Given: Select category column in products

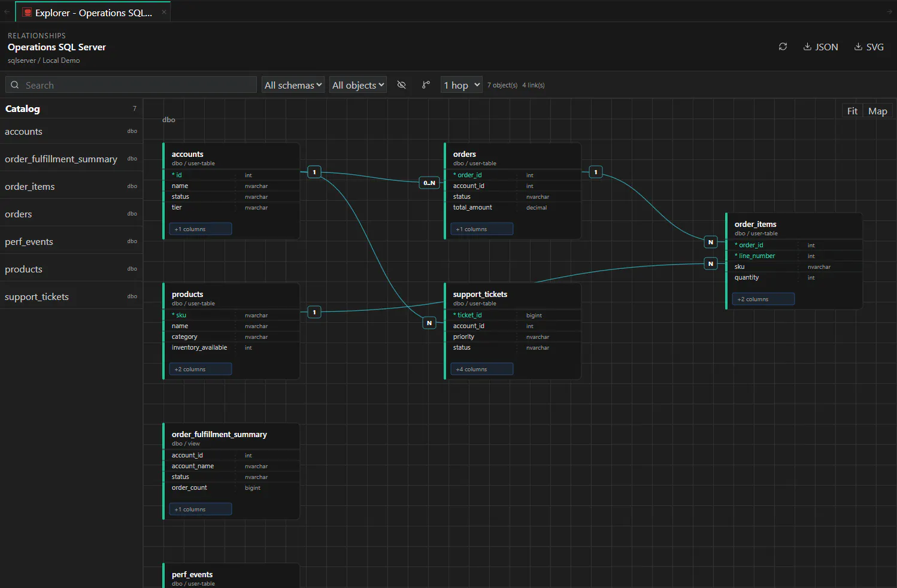Looking at the screenshot, I should click(x=232, y=337).
